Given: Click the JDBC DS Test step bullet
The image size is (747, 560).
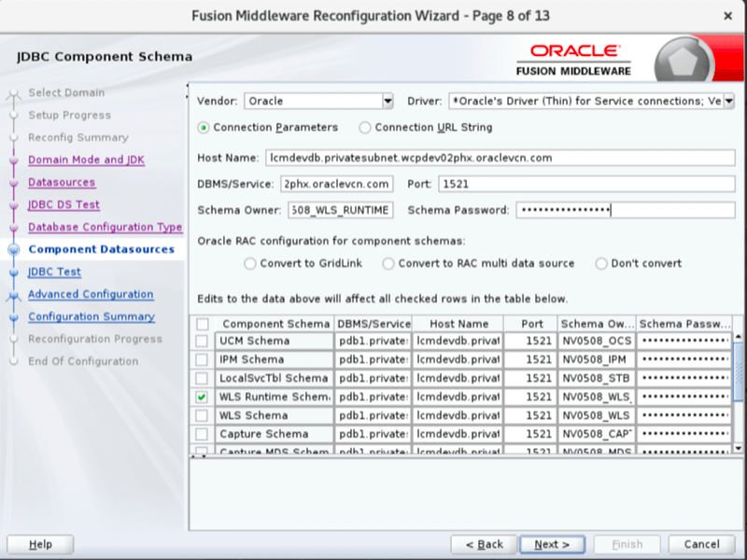Looking at the screenshot, I should tap(14, 204).
